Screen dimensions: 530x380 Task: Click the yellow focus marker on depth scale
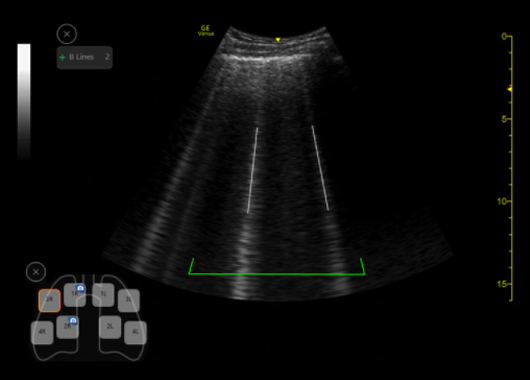pyautogui.click(x=509, y=89)
